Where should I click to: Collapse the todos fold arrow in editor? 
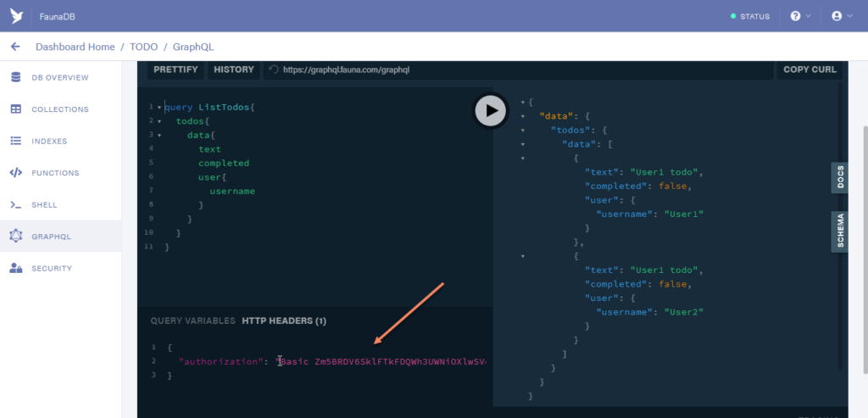159,120
